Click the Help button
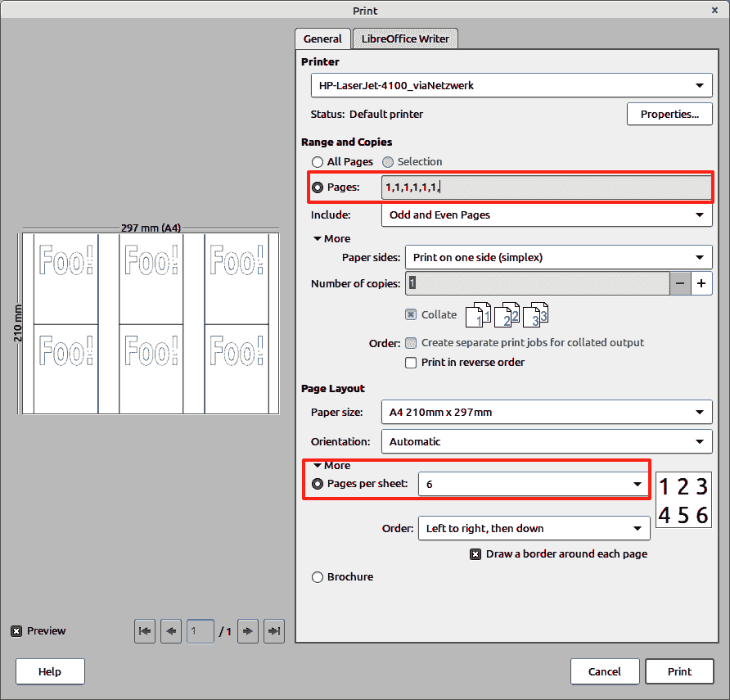The height and width of the screenshot is (700, 730). point(49,671)
